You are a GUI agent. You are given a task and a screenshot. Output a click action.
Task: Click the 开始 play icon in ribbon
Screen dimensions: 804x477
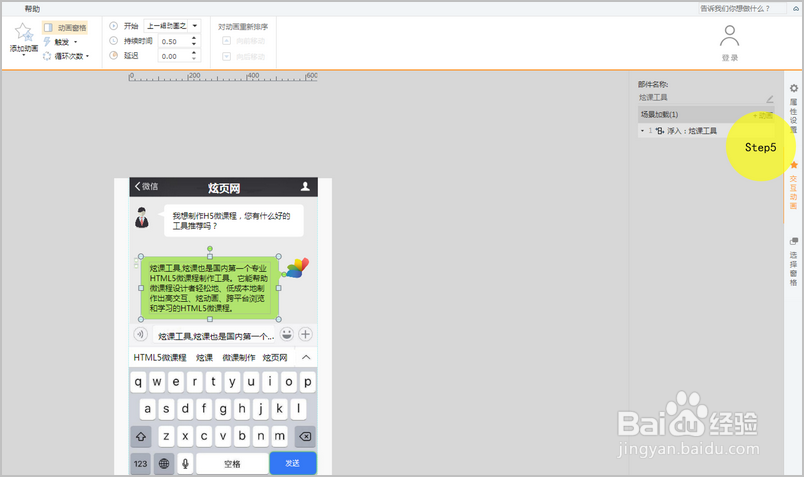[114, 26]
